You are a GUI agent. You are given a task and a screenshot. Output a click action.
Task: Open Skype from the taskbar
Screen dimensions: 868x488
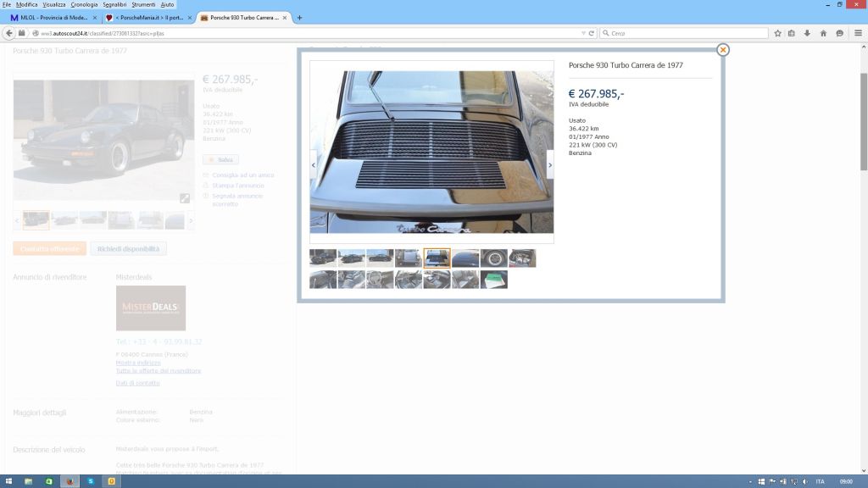pyautogui.click(x=91, y=481)
